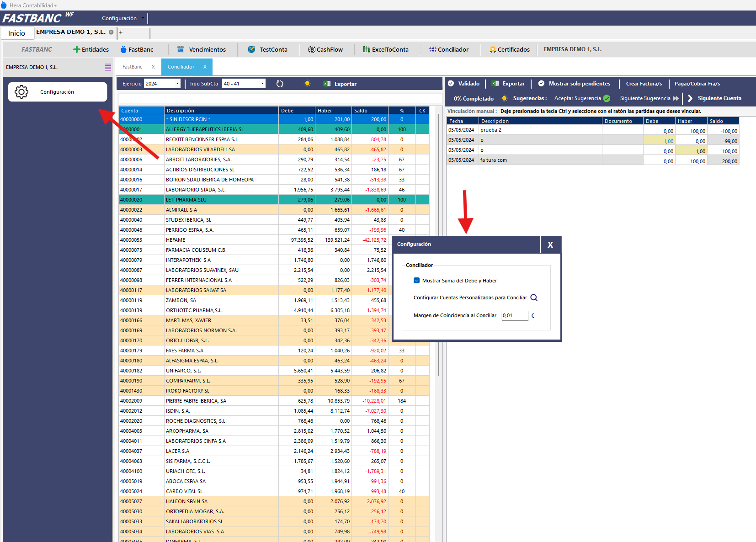Select the PIERRE FABRE IBERICA, SA row
756x542 pixels.
tap(274, 401)
